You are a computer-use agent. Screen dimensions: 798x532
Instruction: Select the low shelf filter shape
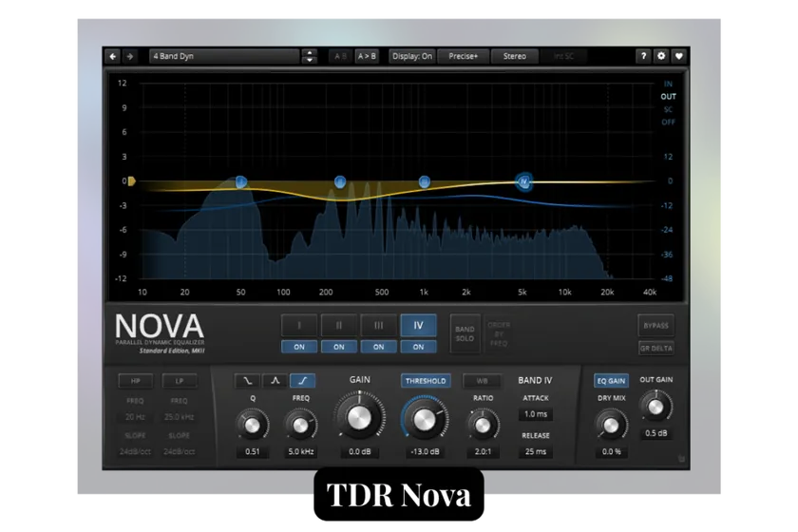[x=247, y=381]
